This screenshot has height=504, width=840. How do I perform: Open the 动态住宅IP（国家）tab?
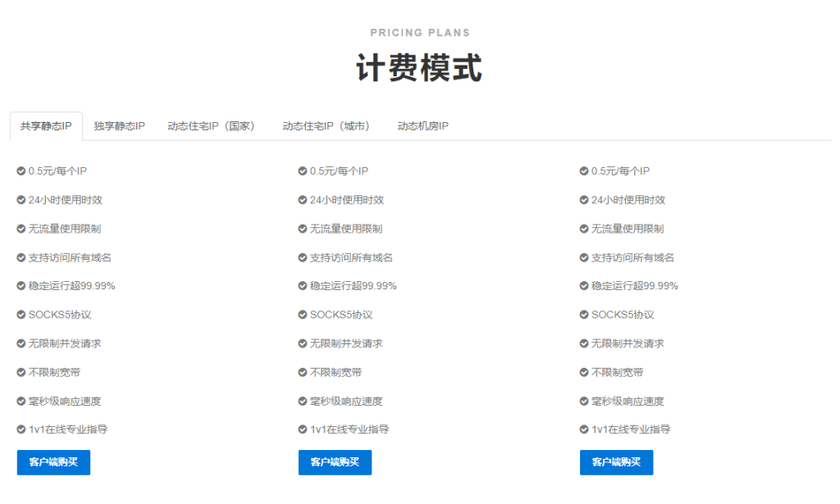coord(211,126)
